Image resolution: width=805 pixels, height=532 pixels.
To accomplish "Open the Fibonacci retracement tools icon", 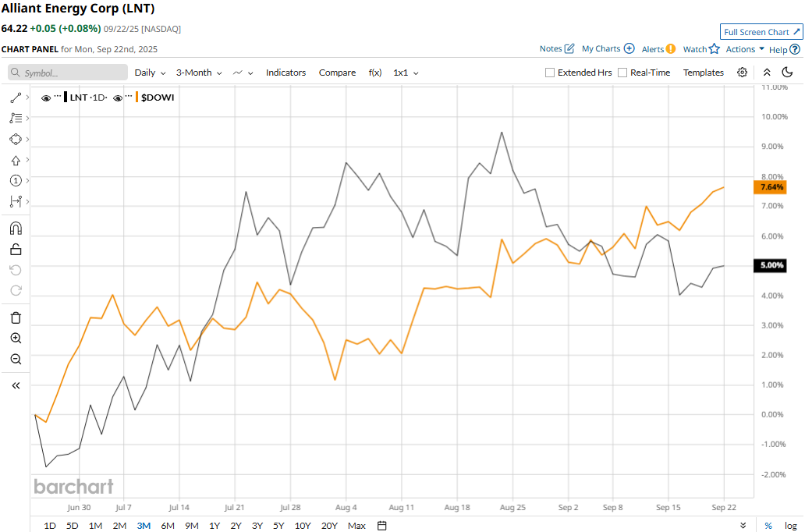I will click(16, 118).
